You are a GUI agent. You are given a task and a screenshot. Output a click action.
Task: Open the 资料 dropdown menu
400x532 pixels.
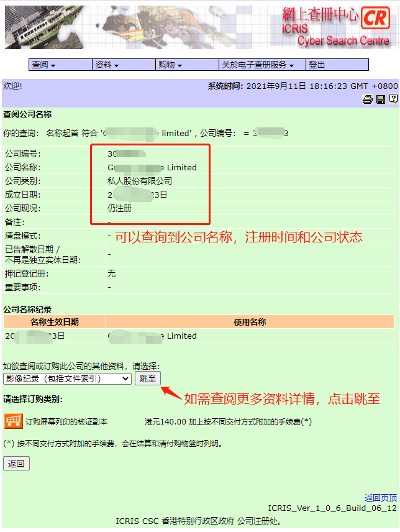point(124,65)
